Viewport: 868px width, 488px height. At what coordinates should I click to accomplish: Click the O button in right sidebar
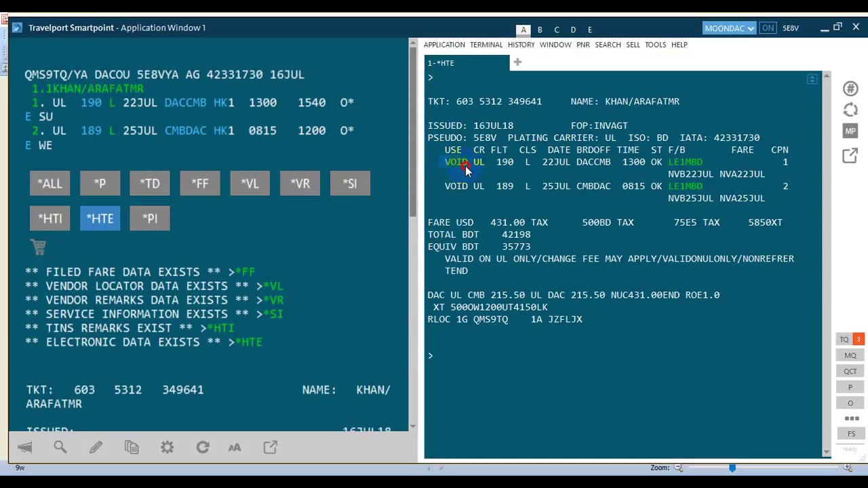(x=850, y=403)
